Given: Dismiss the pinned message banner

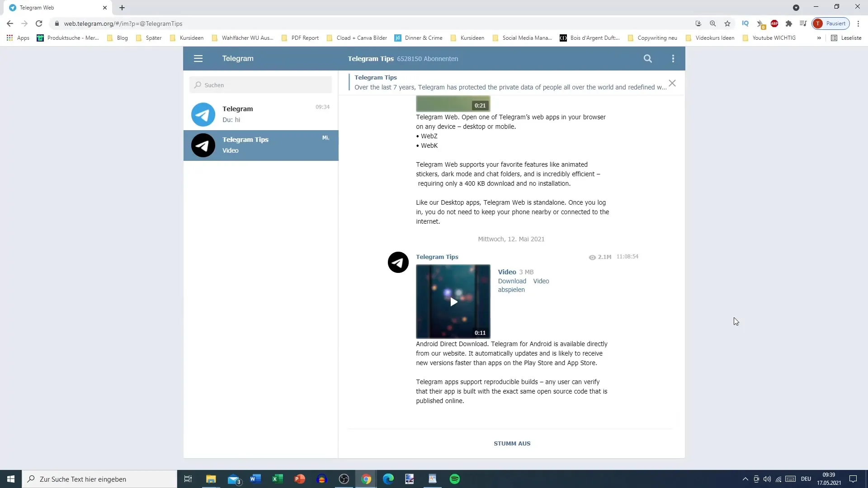Looking at the screenshot, I should pos(672,83).
